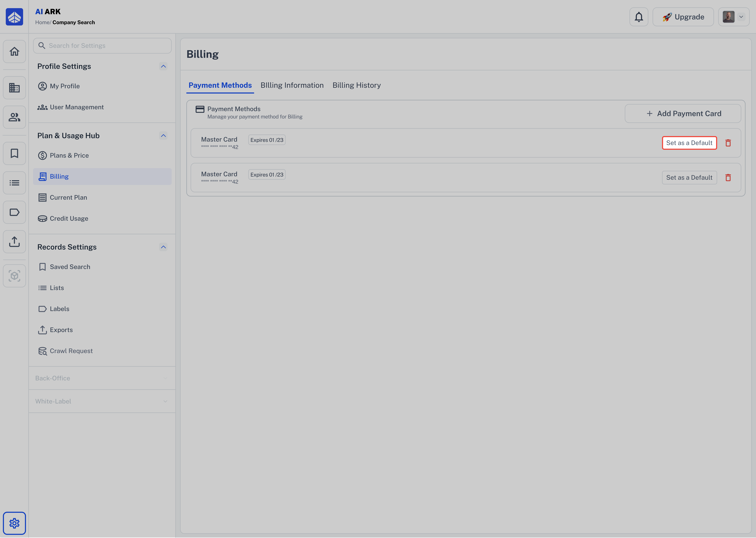Set the second Master Card as default
This screenshot has width=756, height=538.
[689, 178]
